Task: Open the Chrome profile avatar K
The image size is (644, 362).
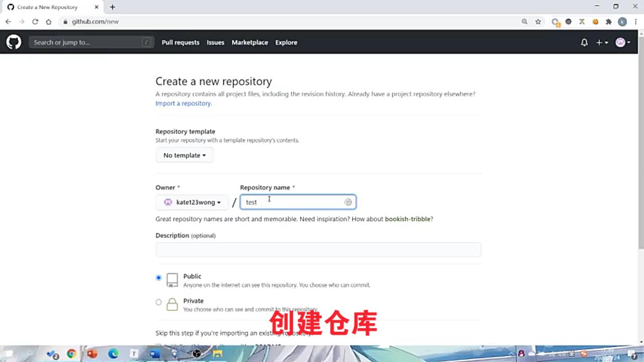Action: tap(622, 22)
